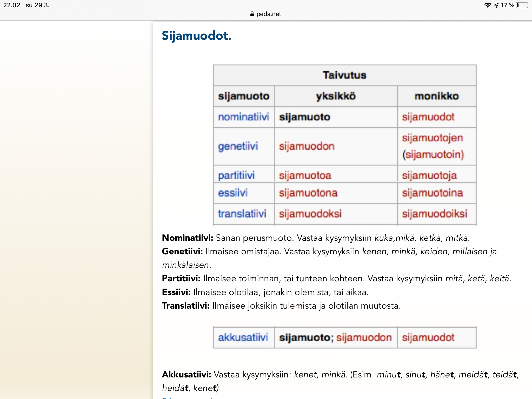Click the sijamuotona essive singular link

point(308,193)
